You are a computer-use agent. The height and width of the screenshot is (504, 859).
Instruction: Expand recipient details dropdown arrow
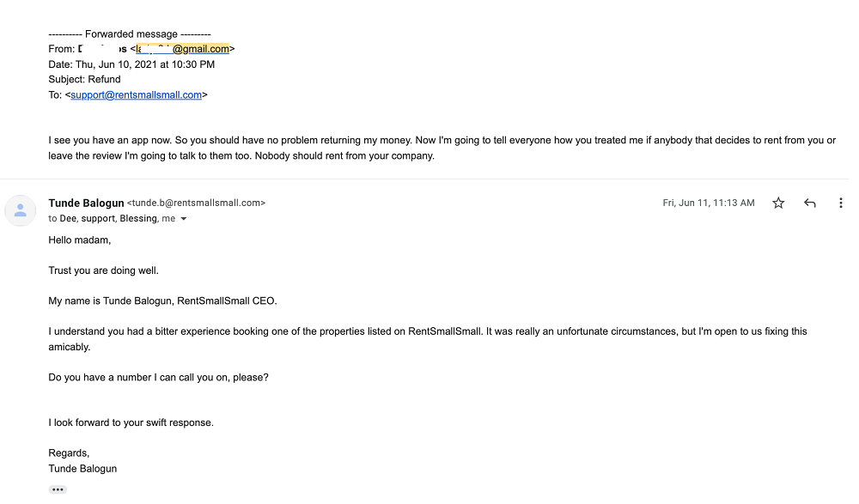[x=184, y=219]
